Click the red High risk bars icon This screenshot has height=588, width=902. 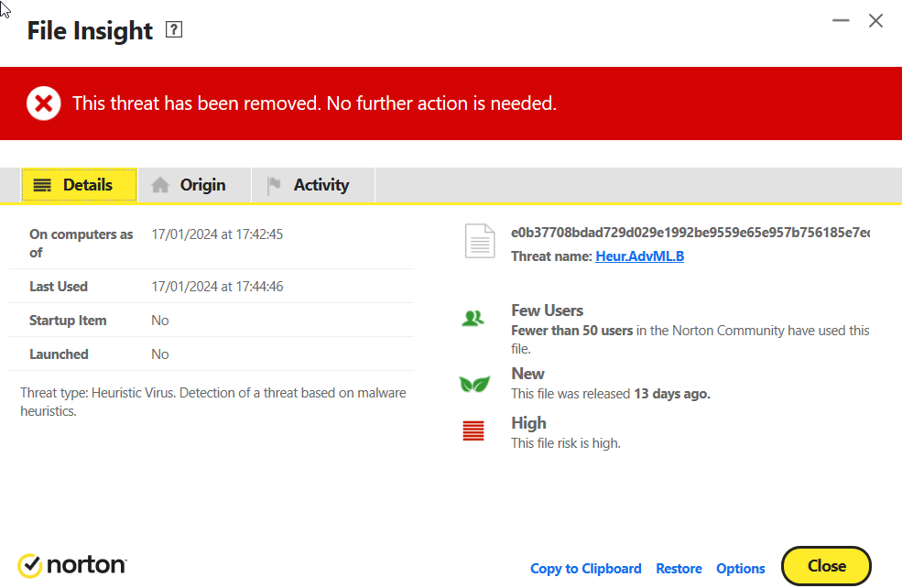(473, 431)
